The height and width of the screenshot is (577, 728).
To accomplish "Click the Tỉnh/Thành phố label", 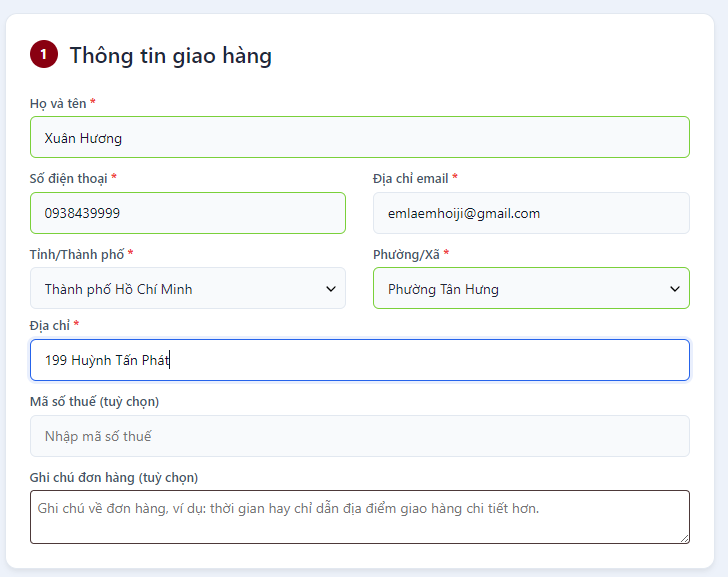I will coord(76,254).
